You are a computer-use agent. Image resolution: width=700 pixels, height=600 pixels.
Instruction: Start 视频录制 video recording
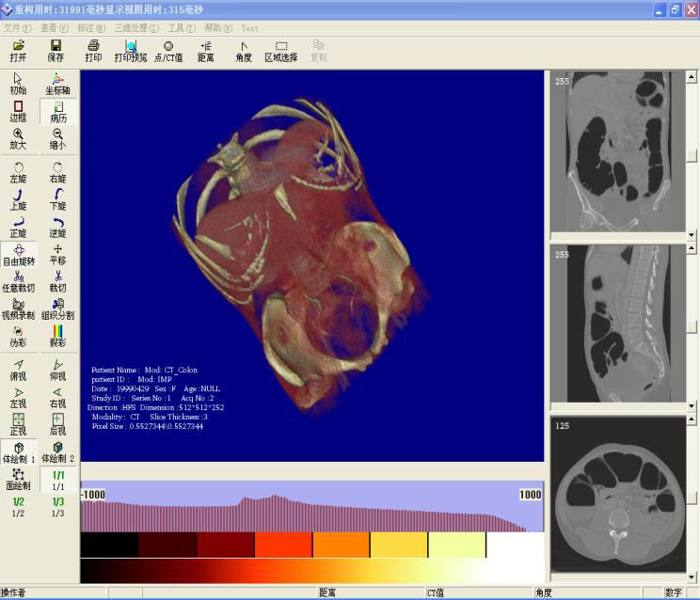tap(18, 309)
